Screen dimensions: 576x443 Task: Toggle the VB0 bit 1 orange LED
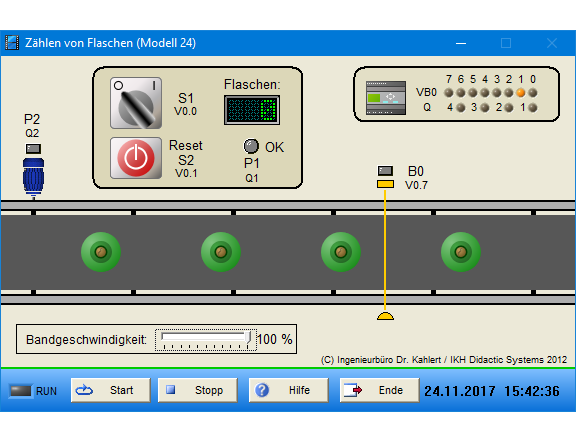(521, 93)
